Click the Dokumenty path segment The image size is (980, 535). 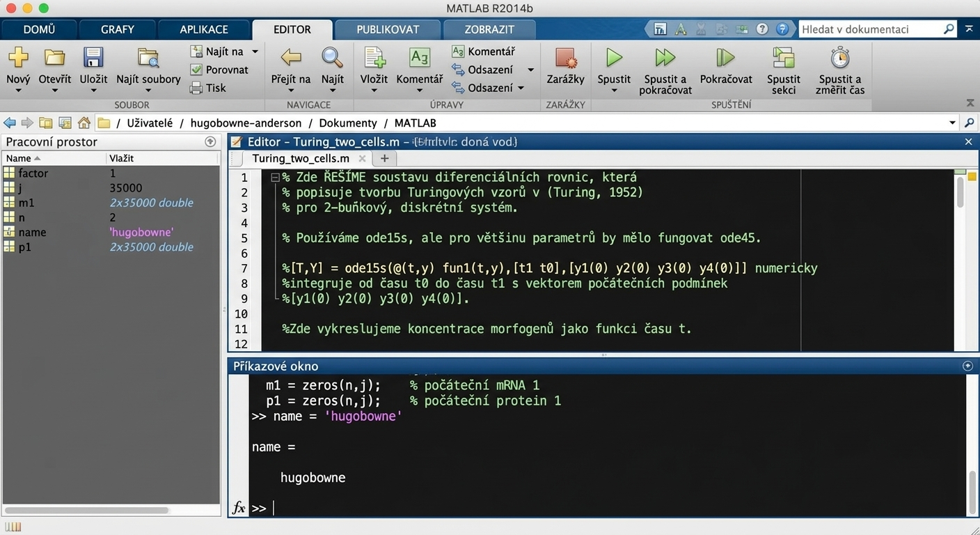347,123
